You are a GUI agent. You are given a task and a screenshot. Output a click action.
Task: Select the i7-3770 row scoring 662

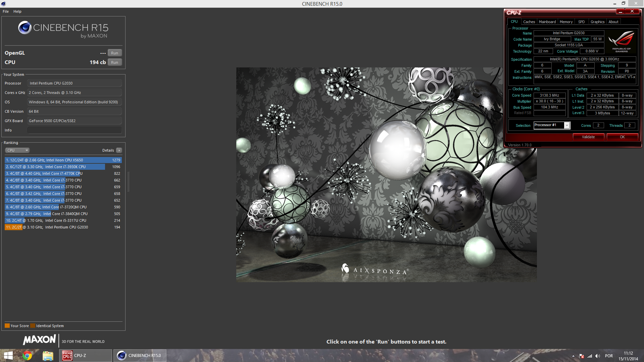63,180
